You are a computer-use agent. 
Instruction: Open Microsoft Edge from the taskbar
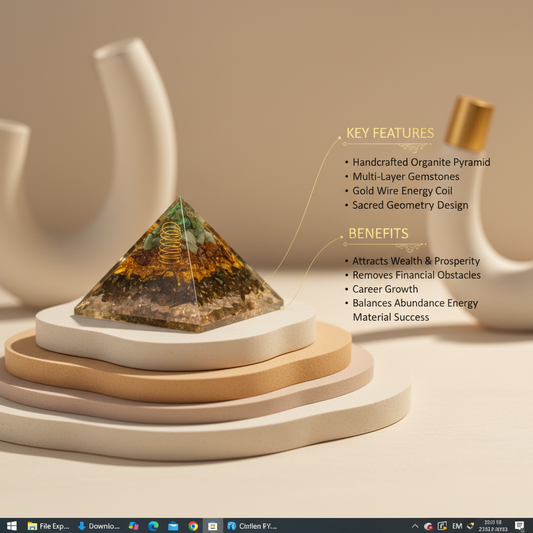point(153,526)
